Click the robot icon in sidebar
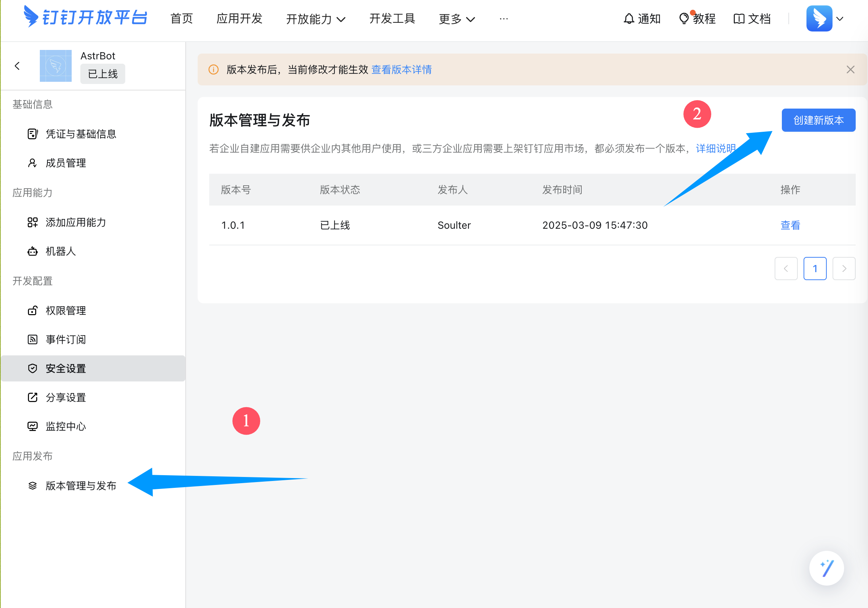Viewport: 868px width, 608px height. (33, 251)
